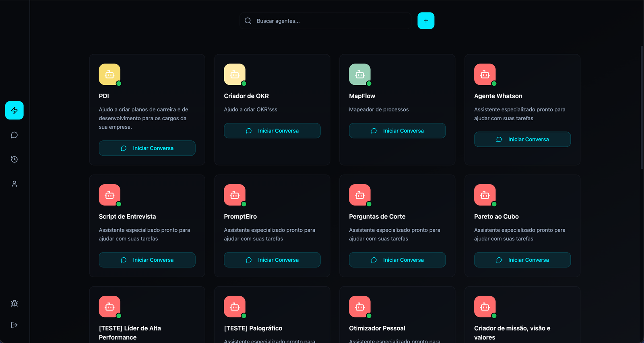
Task: Open the chat bubble sidebar icon
Action: (14, 135)
